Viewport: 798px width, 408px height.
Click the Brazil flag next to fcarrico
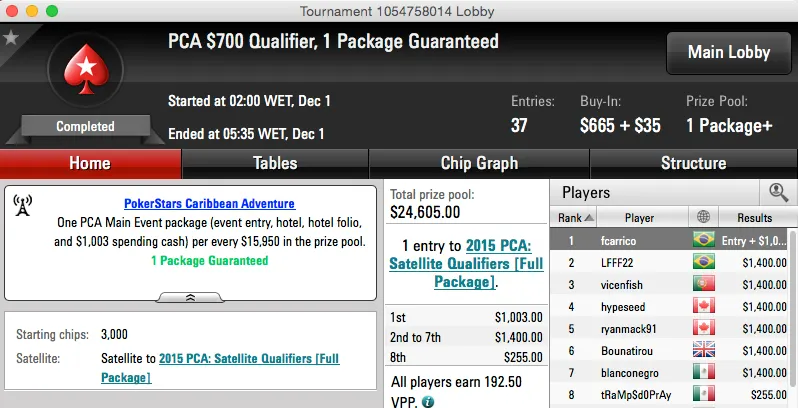pos(703,240)
